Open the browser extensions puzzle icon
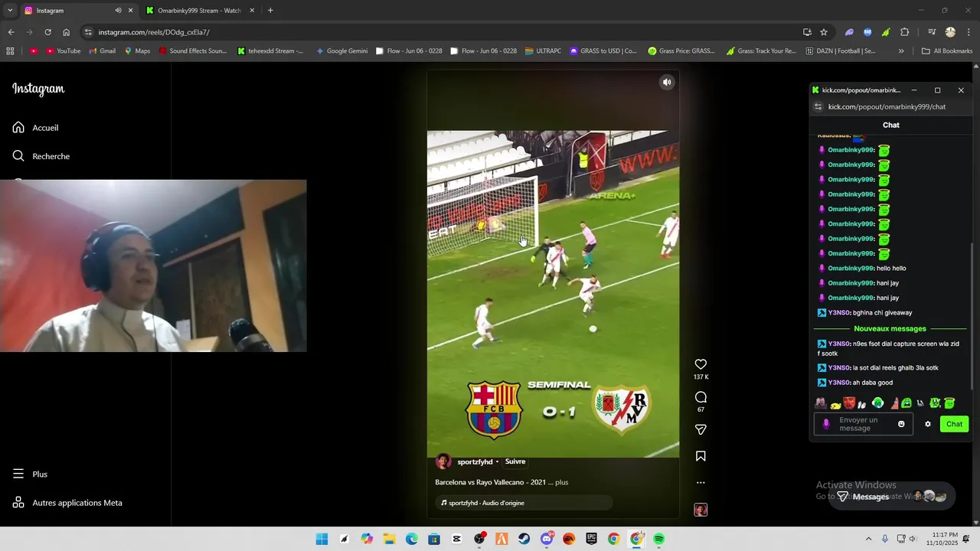 (905, 32)
